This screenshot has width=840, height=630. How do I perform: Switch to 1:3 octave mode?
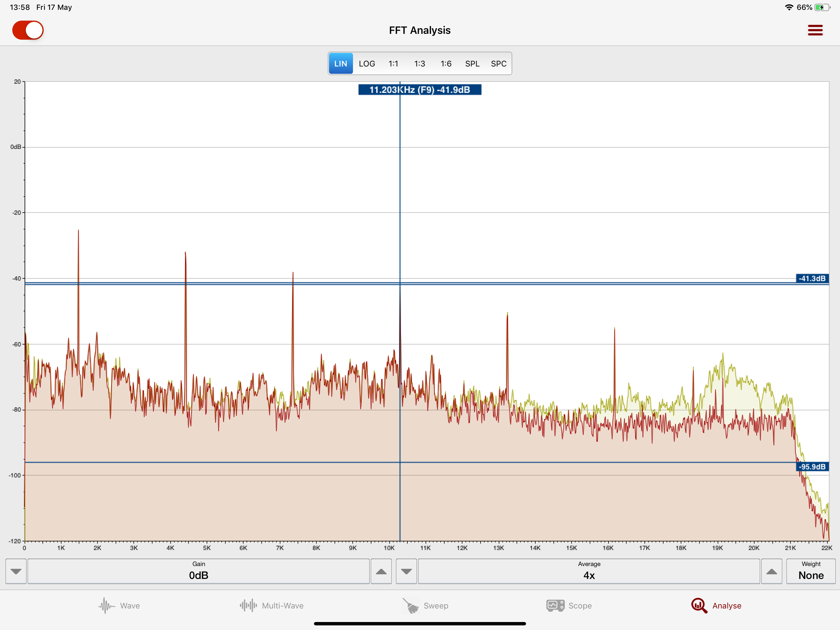coord(420,63)
